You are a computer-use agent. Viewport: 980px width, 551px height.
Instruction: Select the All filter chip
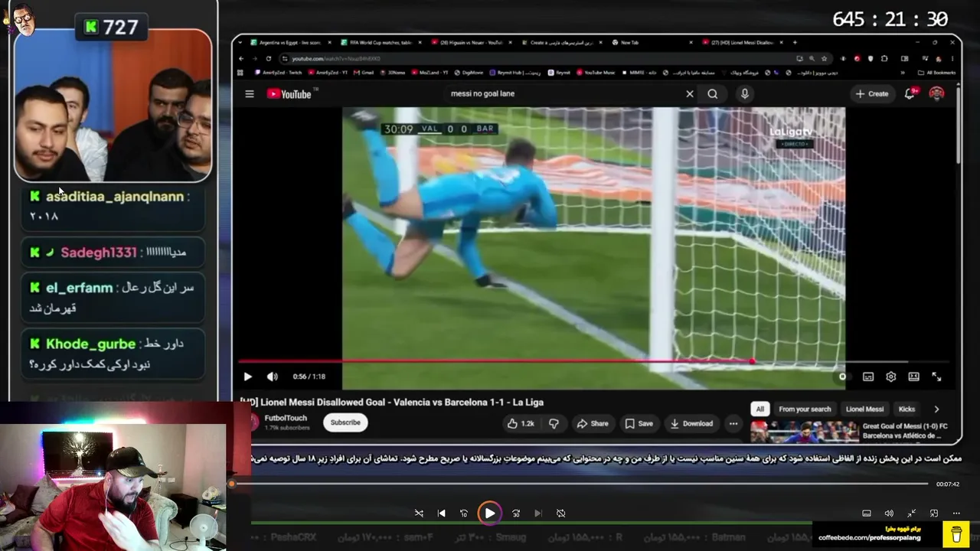coord(759,409)
